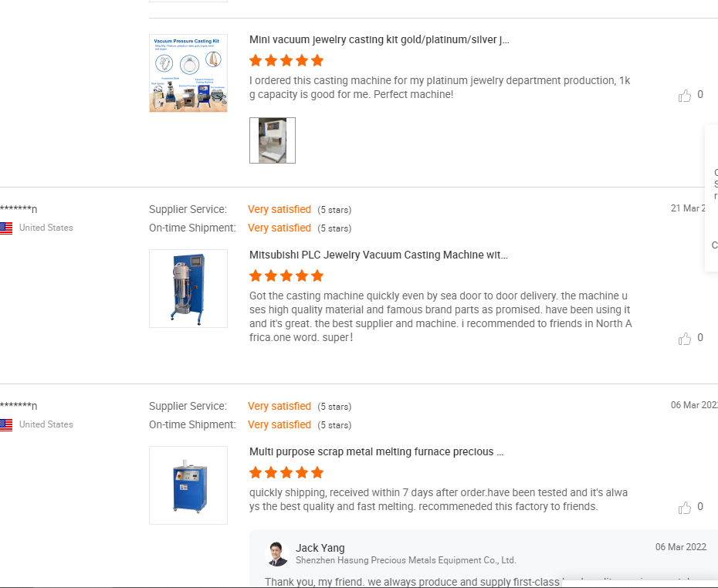This screenshot has width=718, height=588.
Task: Click the Jack Yang supplier name
Action: tap(320, 548)
